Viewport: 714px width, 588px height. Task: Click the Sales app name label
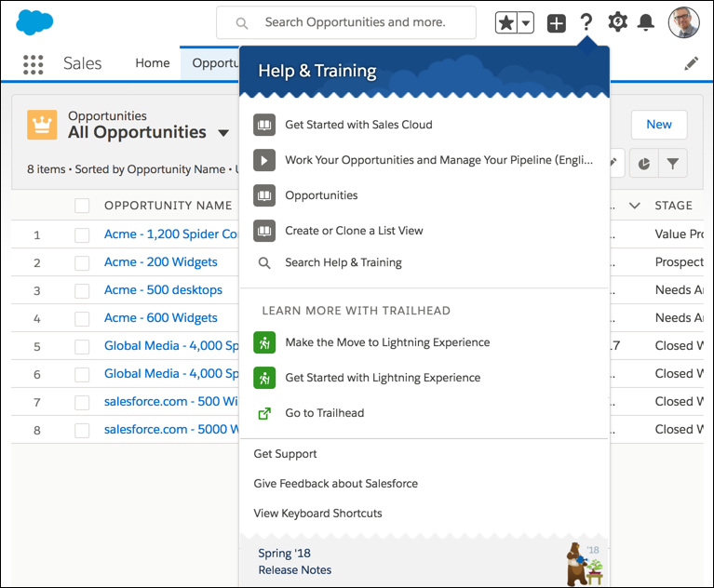click(x=83, y=63)
